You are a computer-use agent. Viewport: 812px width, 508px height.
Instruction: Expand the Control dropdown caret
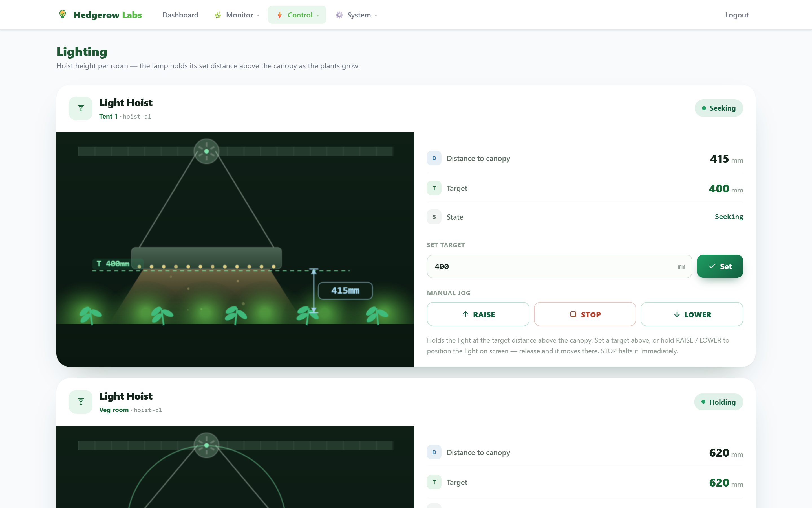point(317,16)
